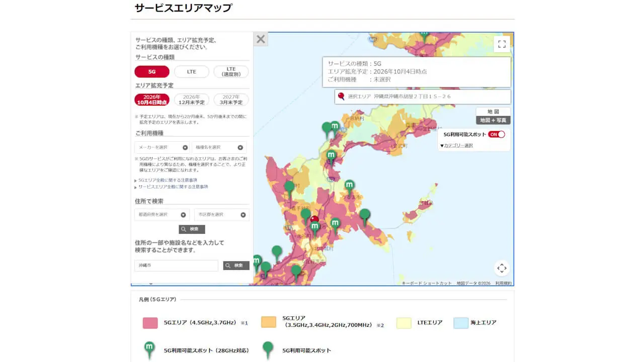Click the 選択エリア address text box
The width and height of the screenshot is (644, 362).
(x=423, y=97)
